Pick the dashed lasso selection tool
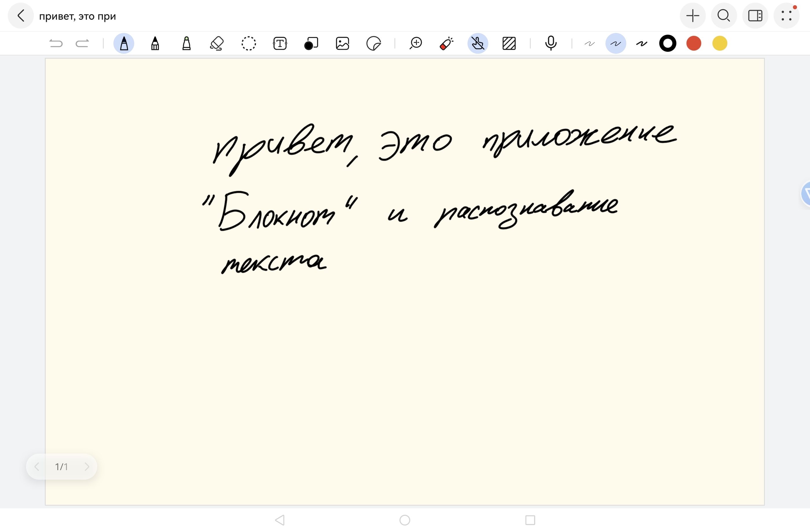 coord(248,44)
